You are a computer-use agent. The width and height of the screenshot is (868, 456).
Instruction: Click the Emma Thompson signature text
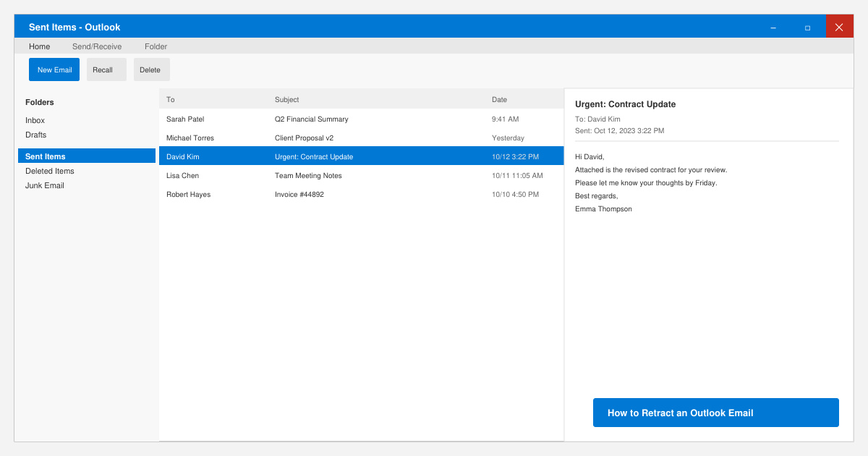(603, 208)
